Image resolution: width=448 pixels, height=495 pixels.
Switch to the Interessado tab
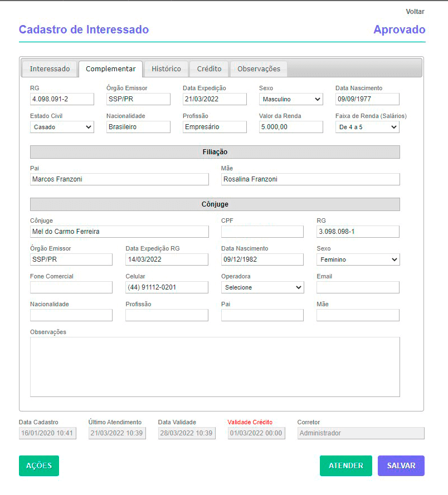[50, 68]
